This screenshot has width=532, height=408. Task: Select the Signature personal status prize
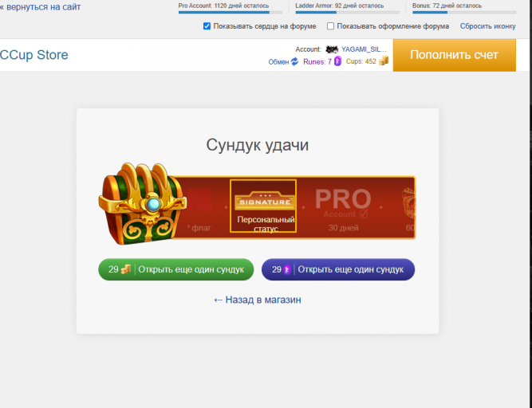263,206
